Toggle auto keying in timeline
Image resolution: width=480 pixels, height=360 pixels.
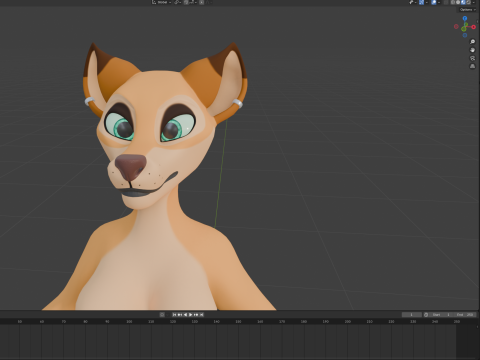coord(162,315)
